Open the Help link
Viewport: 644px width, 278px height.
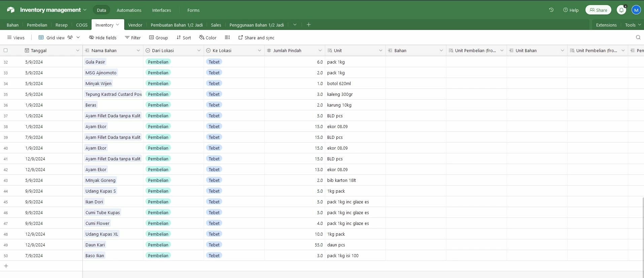[x=571, y=10]
